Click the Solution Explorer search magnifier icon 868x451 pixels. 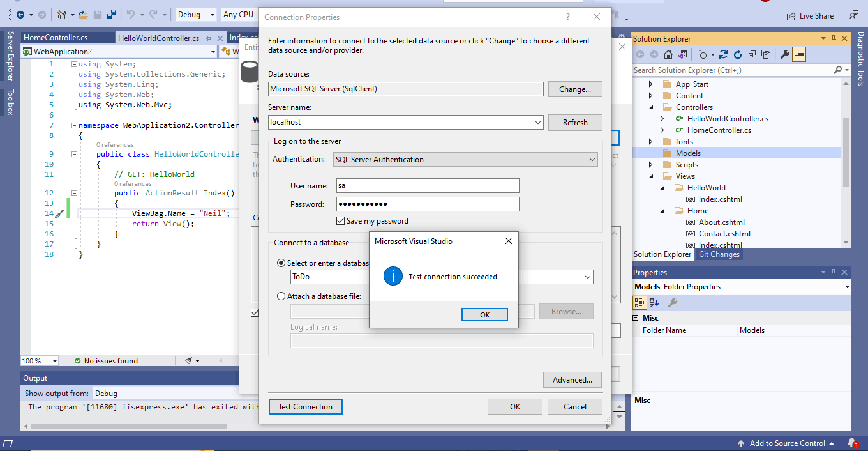click(837, 70)
